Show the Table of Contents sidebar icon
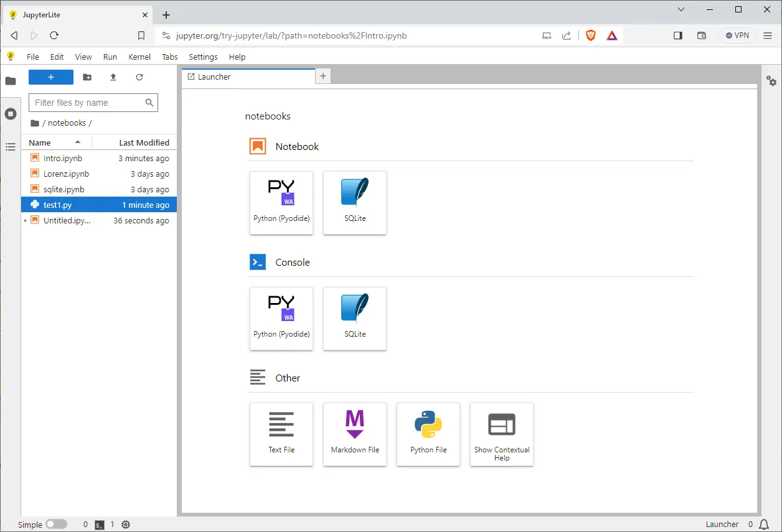This screenshot has width=782, height=532. point(11,147)
